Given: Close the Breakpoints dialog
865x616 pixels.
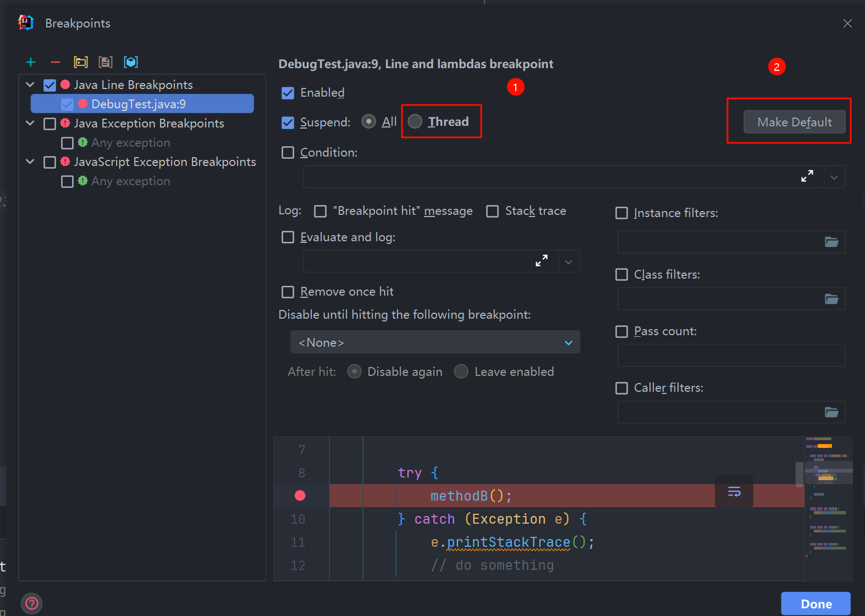Looking at the screenshot, I should coord(847,23).
